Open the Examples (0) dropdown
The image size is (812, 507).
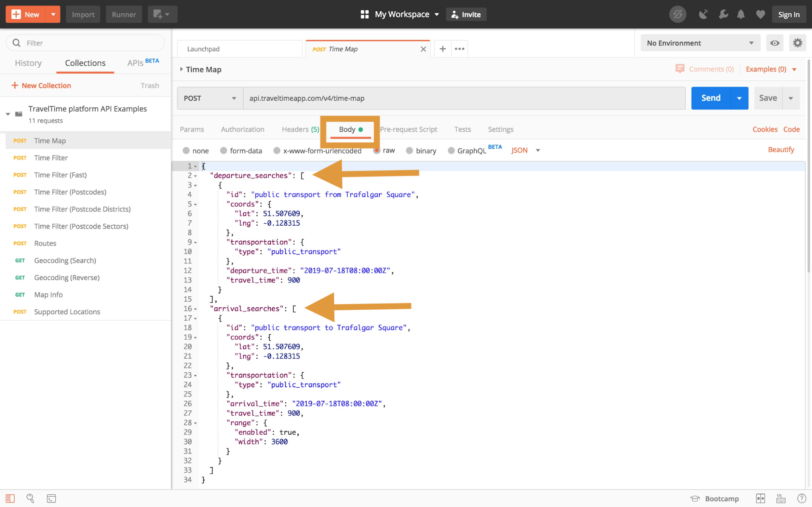771,69
